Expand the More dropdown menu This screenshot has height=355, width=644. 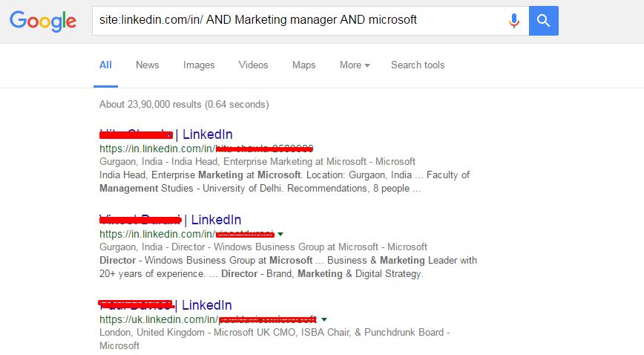pos(355,65)
